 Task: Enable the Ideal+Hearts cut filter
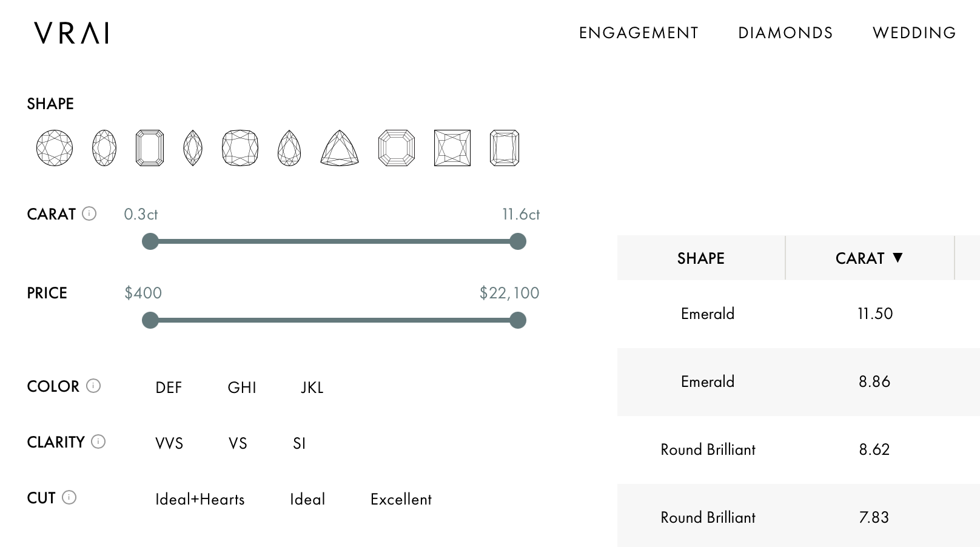click(200, 499)
